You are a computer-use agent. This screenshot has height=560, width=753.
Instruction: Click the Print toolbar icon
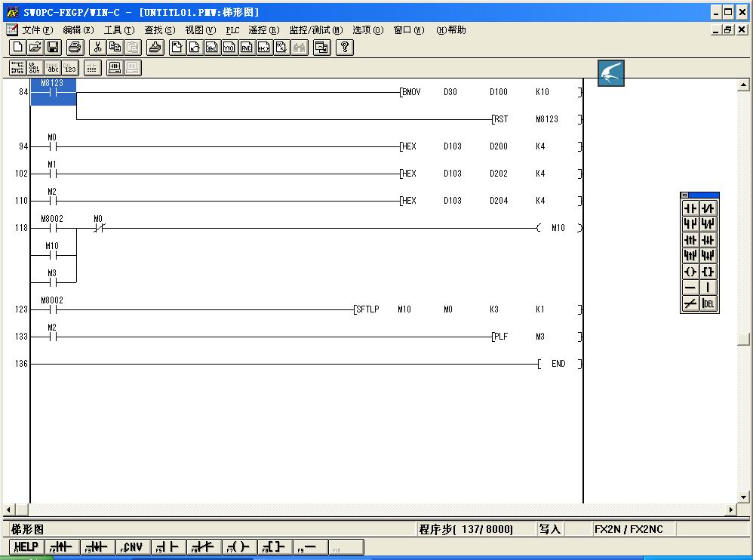pos(74,48)
